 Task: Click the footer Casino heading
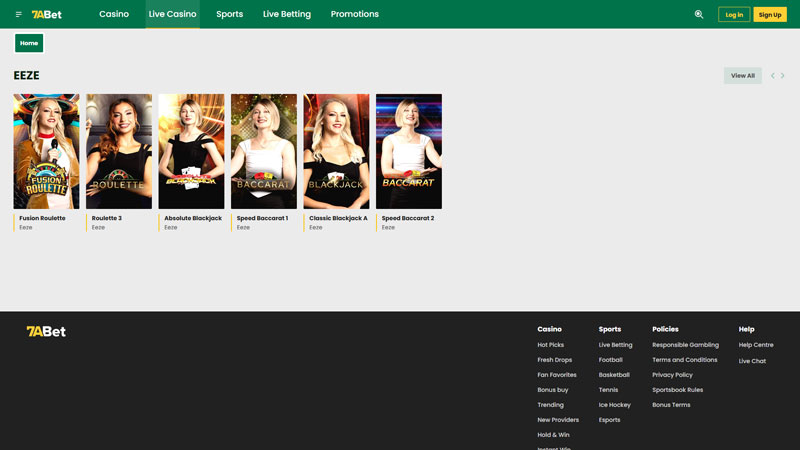549,329
